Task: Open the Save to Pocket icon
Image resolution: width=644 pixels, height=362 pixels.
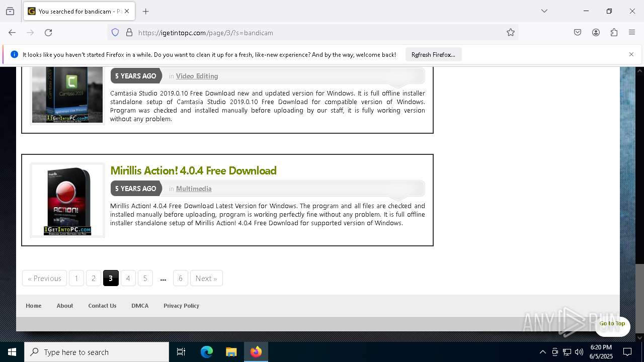Action: (x=578, y=33)
